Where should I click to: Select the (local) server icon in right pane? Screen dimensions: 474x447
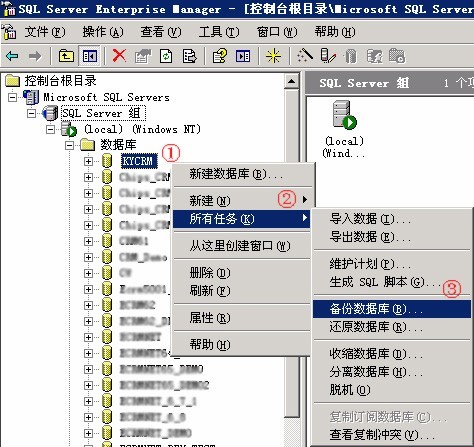point(344,114)
